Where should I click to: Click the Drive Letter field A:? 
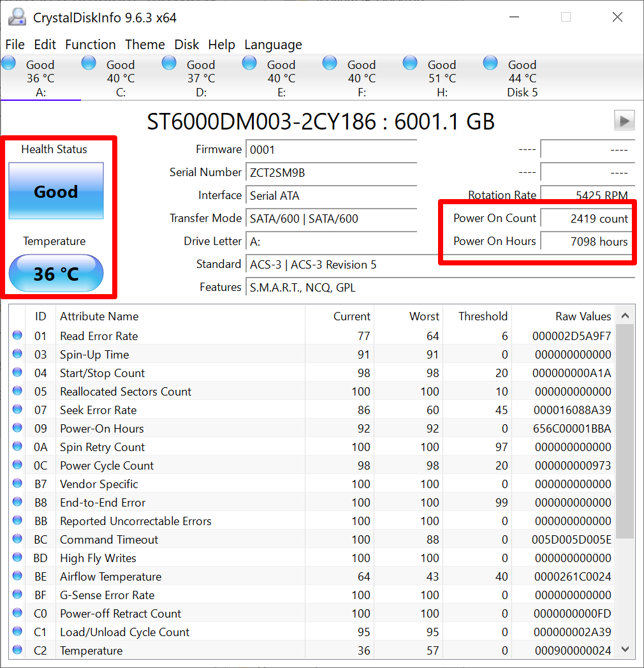pos(331,242)
